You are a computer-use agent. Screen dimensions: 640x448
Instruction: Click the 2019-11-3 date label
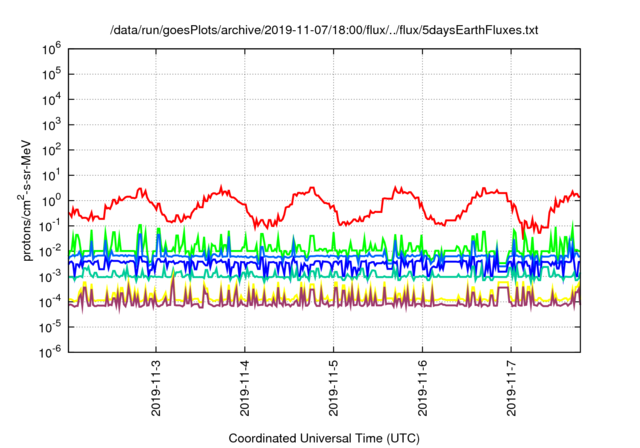click(156, 388)
